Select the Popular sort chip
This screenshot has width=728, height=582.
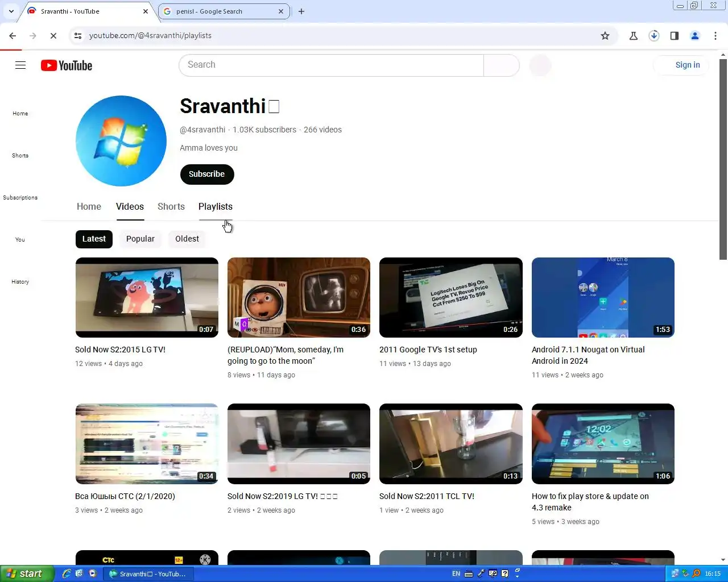(x=140, y=239)
